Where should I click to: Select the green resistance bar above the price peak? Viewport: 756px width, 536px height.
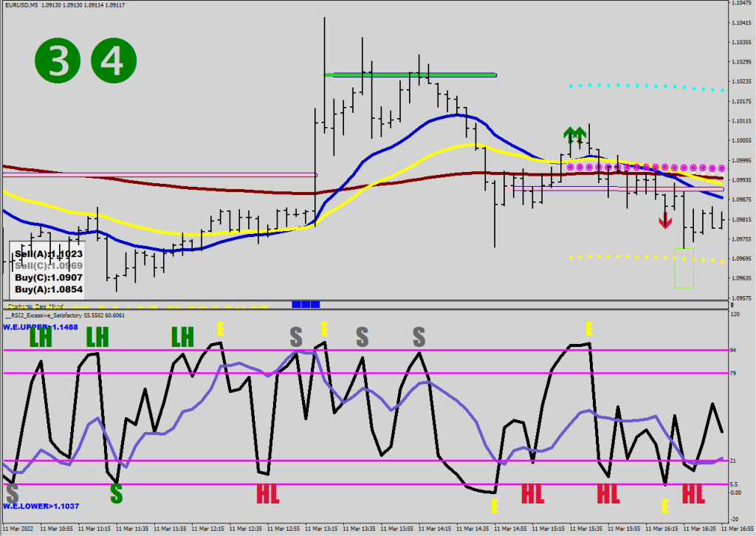[x=410, y=75]
